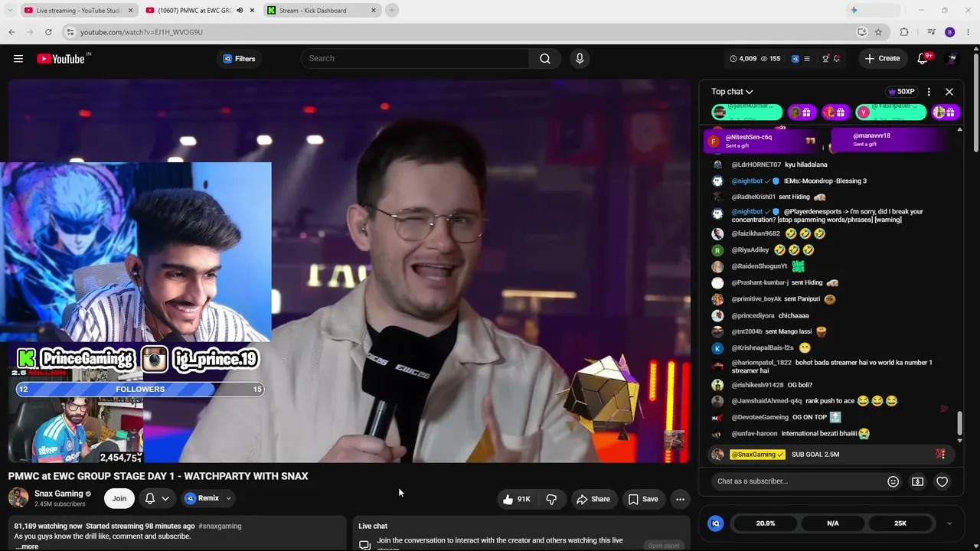The height and width of the screenshot is (551, 980).
Task: Click the Chat as a subscriber field
Action: coord(796,481)
